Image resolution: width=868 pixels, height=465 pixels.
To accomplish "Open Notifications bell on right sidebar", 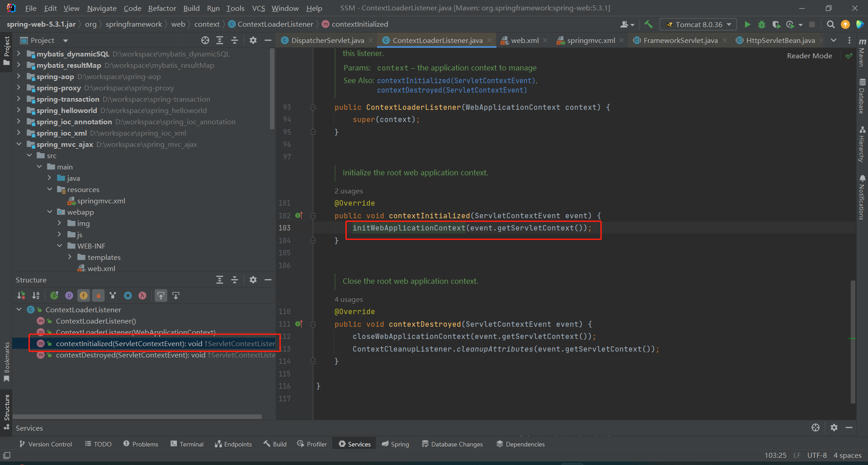I will [x=862, y=197].
